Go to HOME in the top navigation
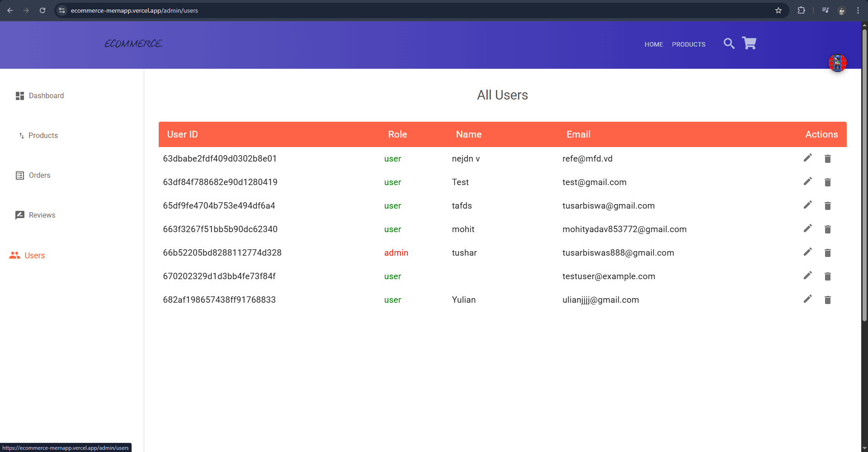This screenshot has width=868, height=452. [x=653, y=44]
